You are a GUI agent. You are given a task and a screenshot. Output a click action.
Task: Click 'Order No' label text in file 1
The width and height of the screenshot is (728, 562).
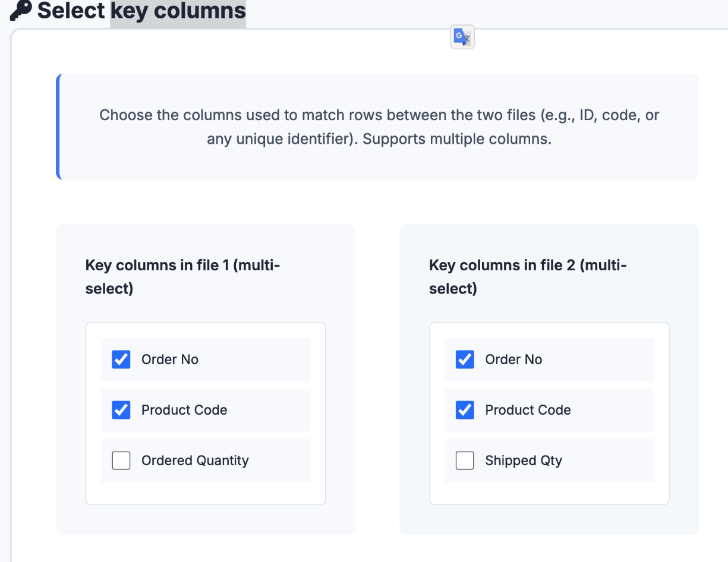[170, 359]
